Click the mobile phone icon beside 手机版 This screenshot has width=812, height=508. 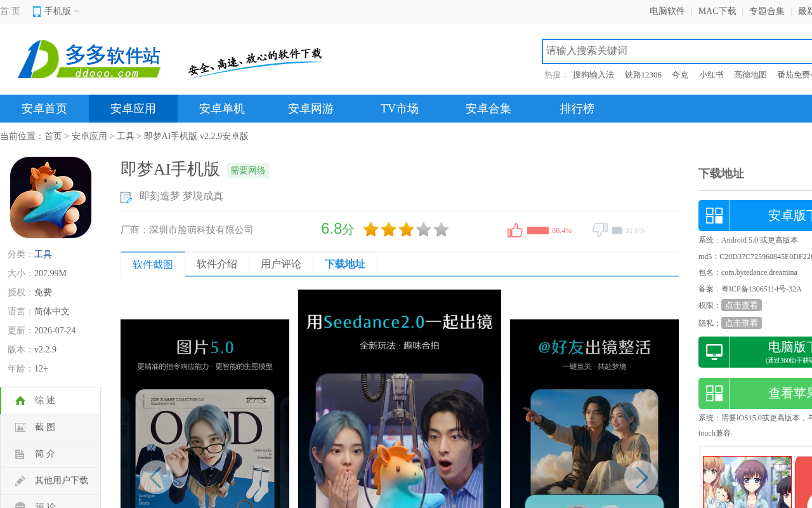37,11
